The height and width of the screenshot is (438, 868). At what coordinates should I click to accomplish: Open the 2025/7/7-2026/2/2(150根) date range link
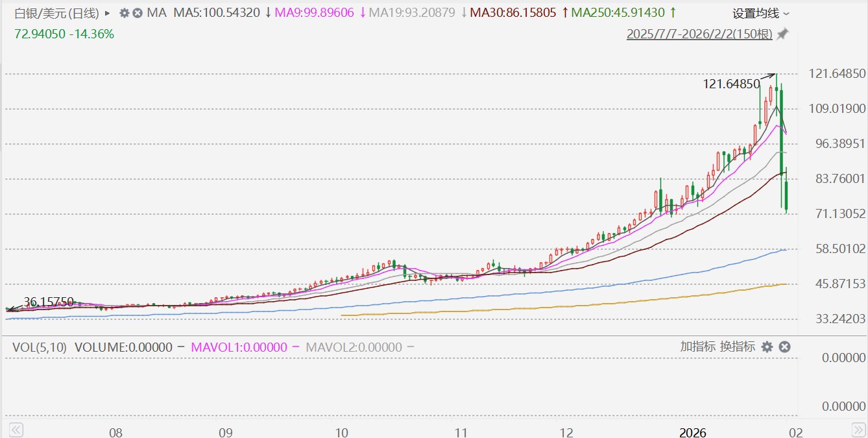click(x=699, y=34)
